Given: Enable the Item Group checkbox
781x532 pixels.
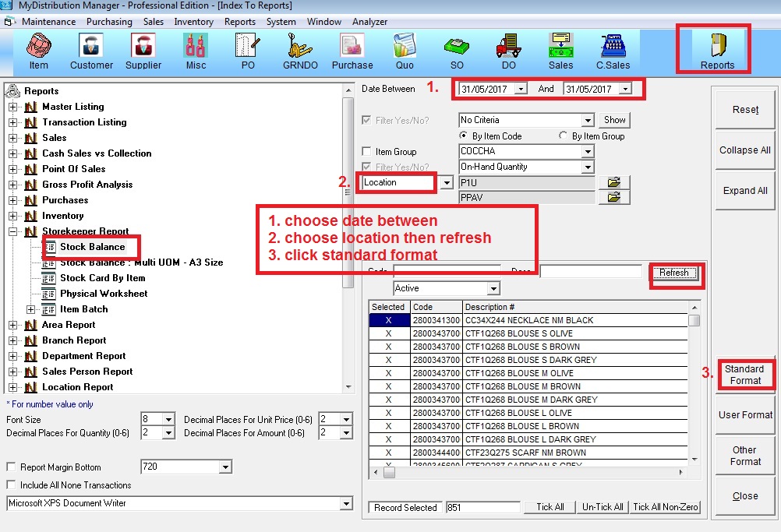Looking at the screenshot, I should point(367,152).
